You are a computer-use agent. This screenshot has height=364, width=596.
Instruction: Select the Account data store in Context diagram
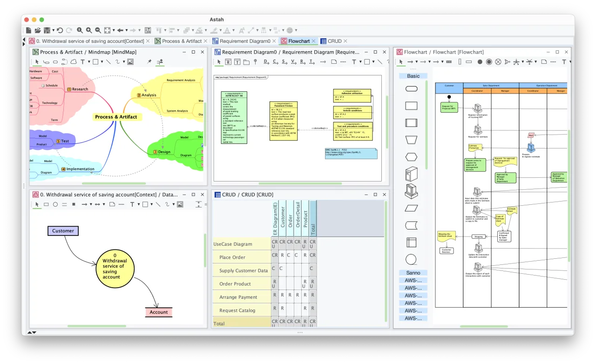click(x=159, y=312)
